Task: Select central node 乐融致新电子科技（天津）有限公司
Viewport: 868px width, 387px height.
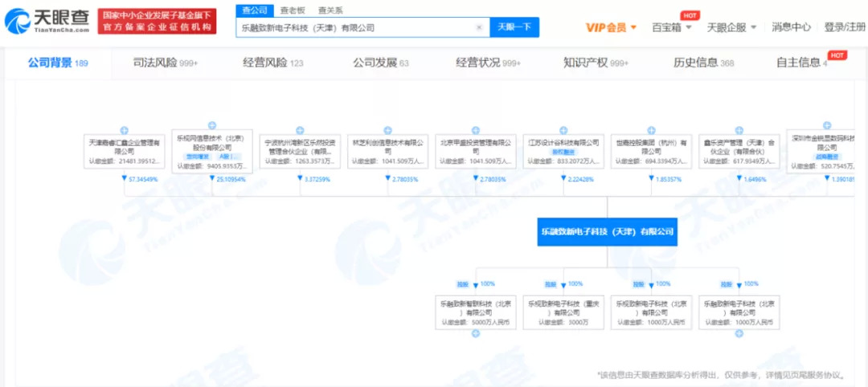Action: point(608,232)
